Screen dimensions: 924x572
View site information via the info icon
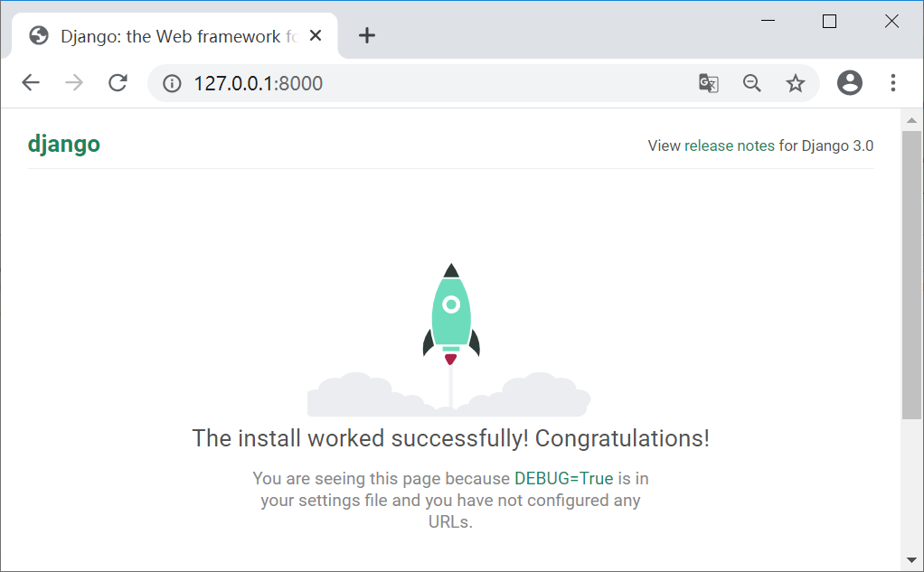tap(172, 84)
